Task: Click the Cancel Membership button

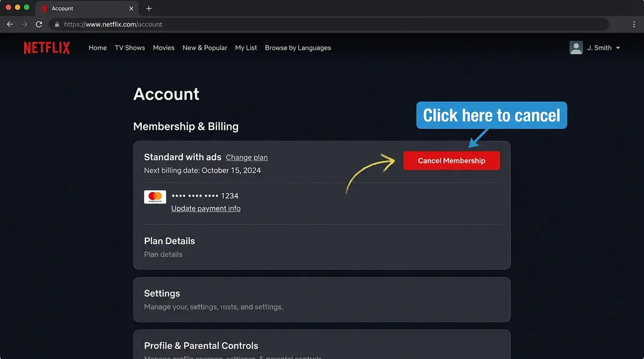Action: click(x=451, y=161)
